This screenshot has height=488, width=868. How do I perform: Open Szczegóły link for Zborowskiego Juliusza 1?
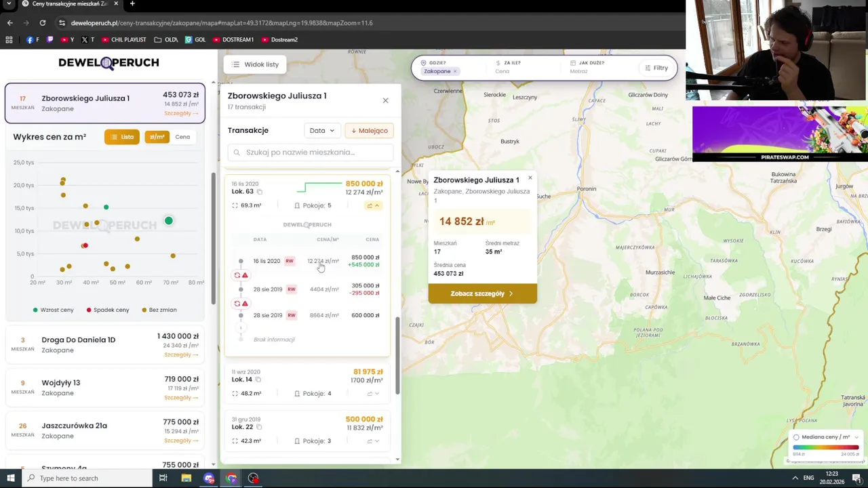pyautogui.click(x=181, y=114)
